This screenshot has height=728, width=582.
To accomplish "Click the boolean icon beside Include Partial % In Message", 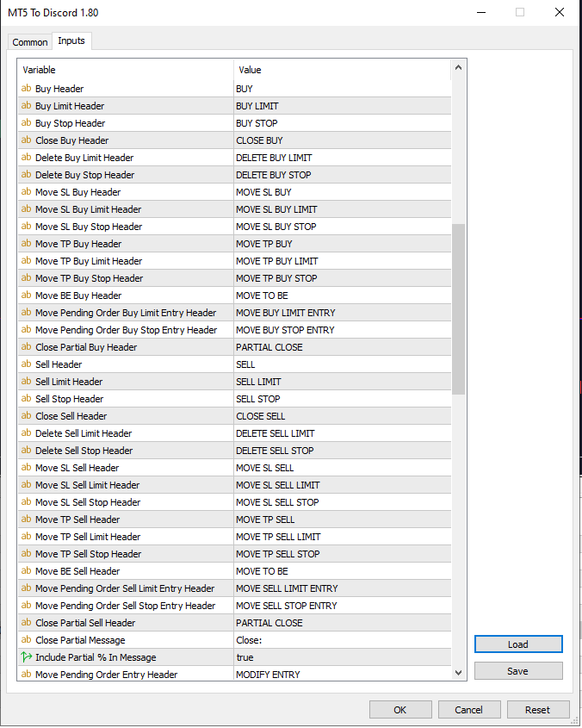I will pos(27,657).
